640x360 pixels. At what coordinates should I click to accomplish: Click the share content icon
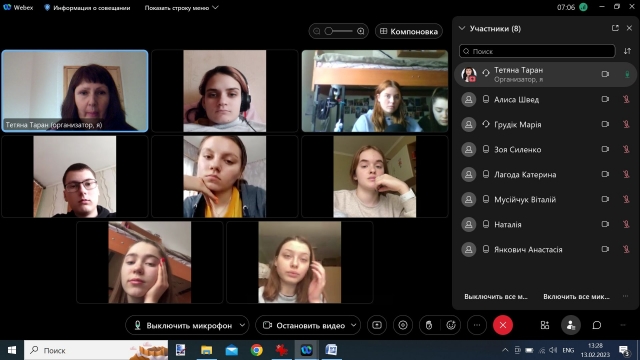pyautogui.click(x=377, y=325)
